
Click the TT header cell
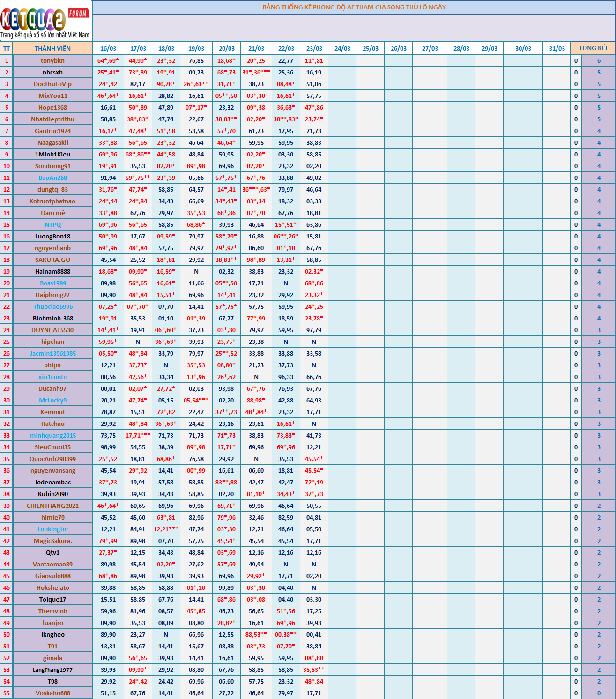[7, 48]
